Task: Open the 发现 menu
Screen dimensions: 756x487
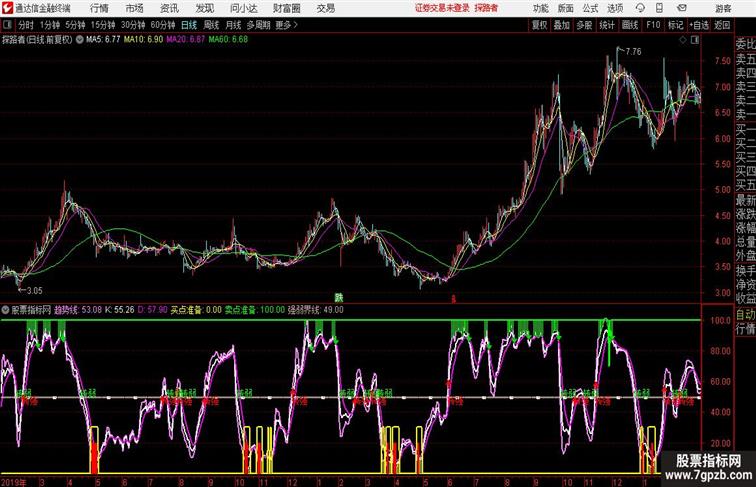Action: [x=205, y=8]
